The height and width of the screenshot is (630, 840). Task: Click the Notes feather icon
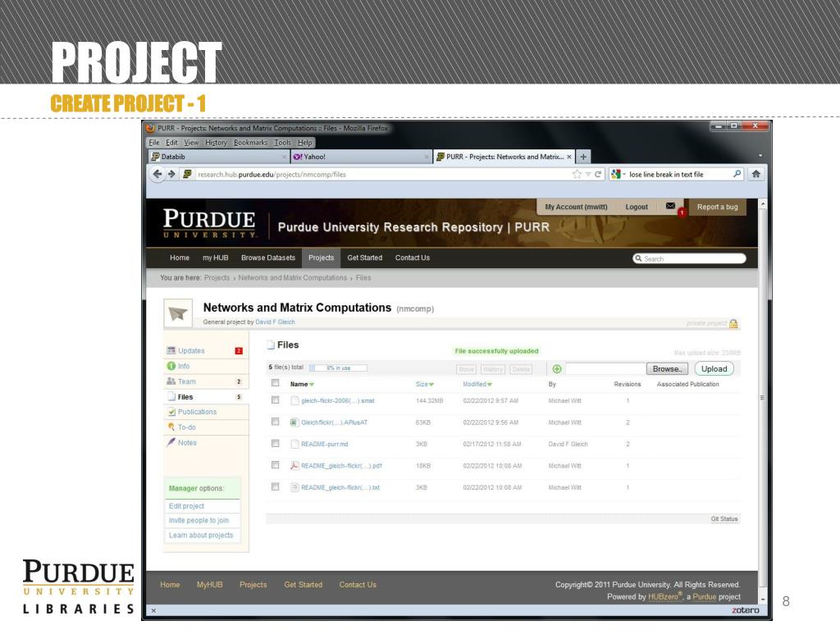(171, 442)
